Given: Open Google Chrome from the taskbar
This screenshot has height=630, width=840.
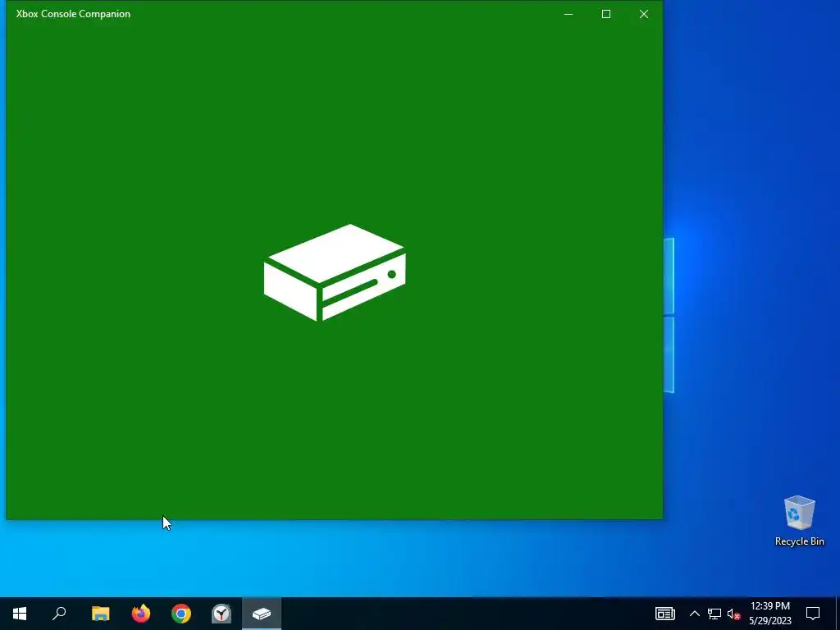Looking at the screenshot, I should tap(181, 614).
